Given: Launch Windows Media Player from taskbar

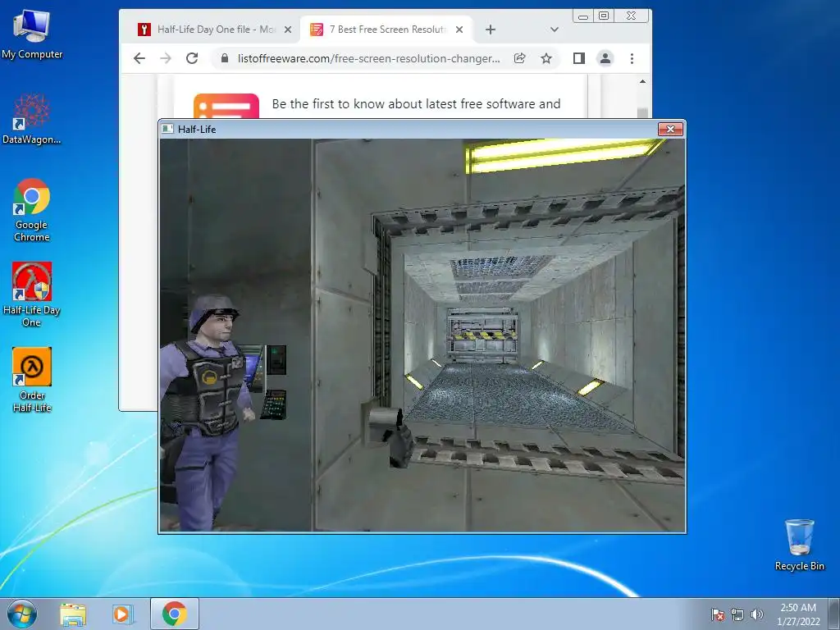Looking at the screenshot, I should (x=123, y=614).
